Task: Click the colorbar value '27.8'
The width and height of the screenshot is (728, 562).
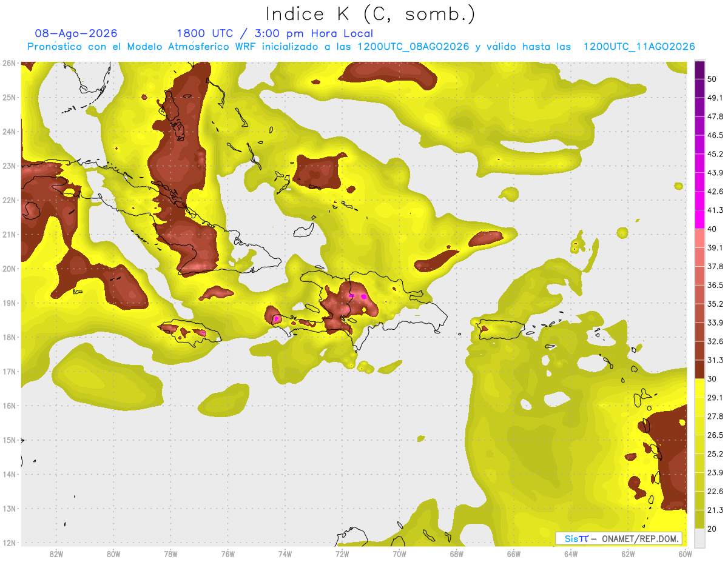Action: pos(715,416)
